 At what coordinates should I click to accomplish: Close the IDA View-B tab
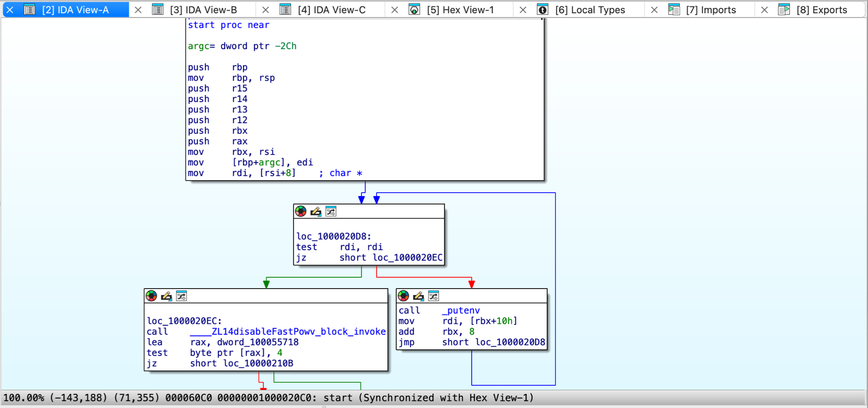click(x=138, y=9)
